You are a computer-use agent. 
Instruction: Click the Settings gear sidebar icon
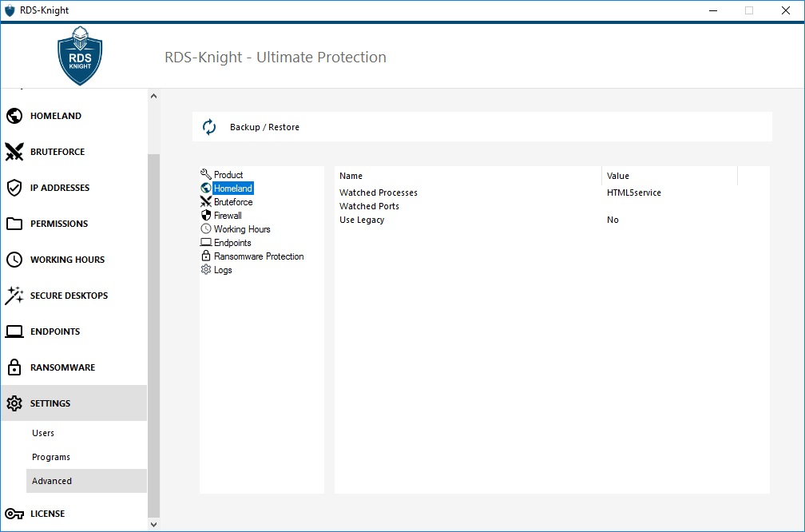pos(14,403)
